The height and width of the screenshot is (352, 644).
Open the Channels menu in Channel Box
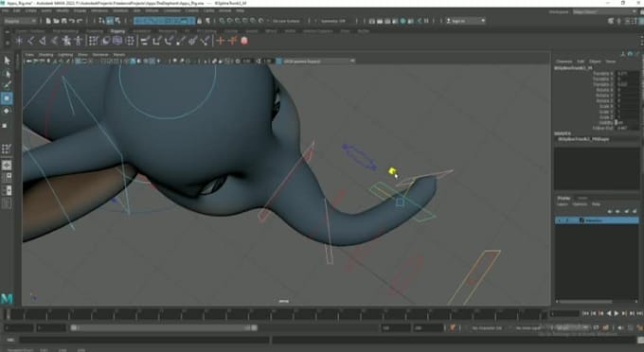[x=563, y=62]
